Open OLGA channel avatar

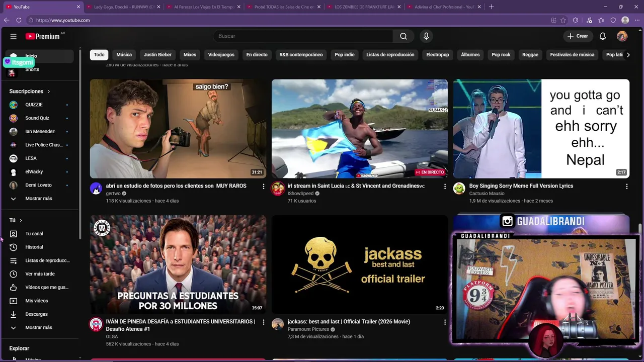click(96, 324)
